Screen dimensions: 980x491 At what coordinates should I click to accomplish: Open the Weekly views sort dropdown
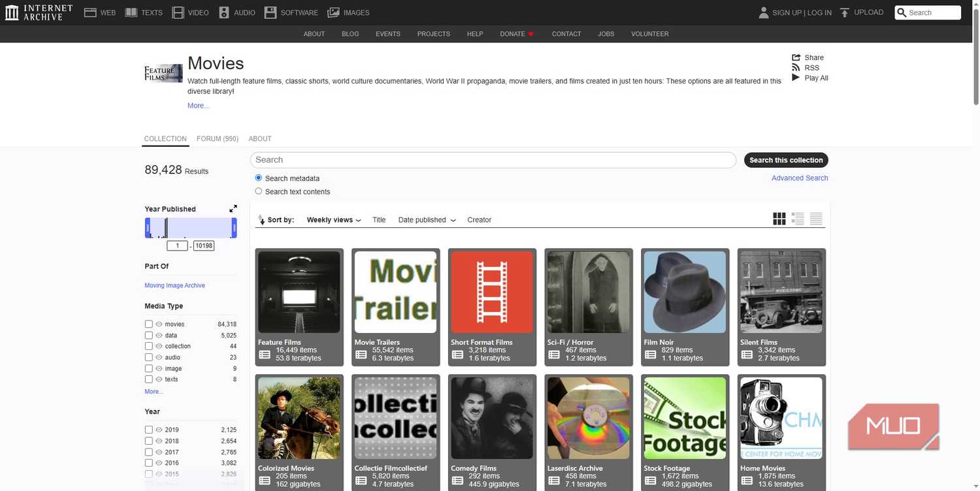[x=334, y=220]
